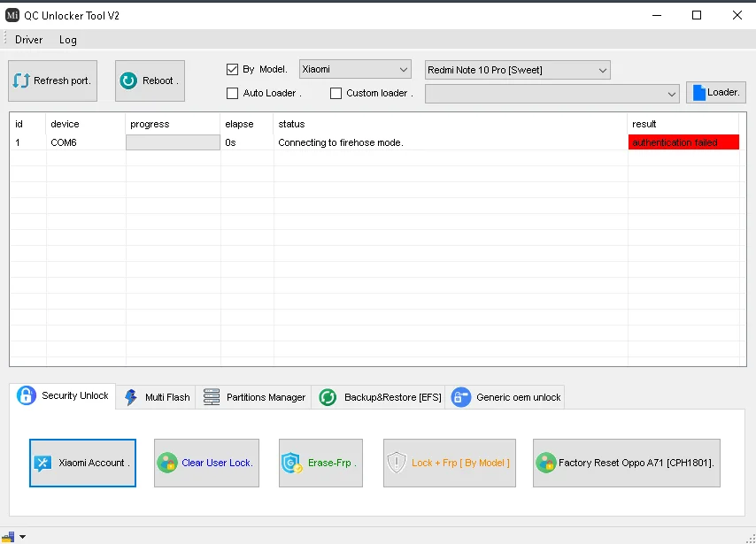Click the progress bar for COM6
Screen dimensions: 756x544
pyautogui.click(x=174, y=142)
